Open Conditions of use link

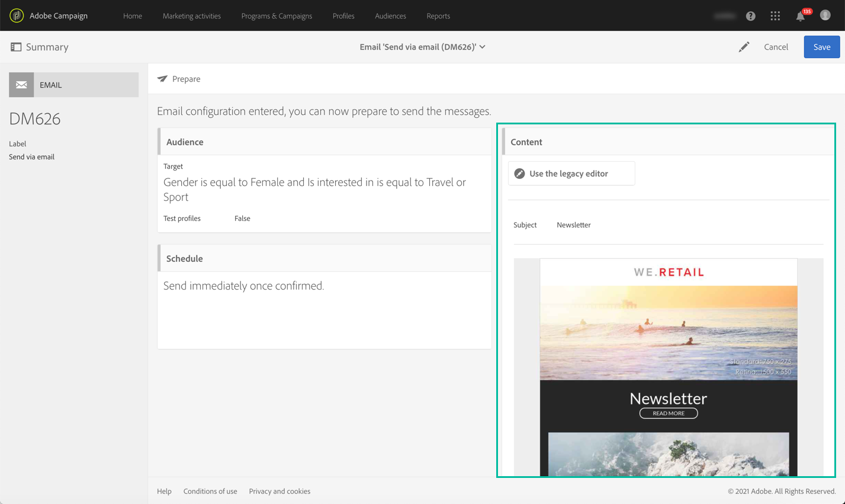coord(210,491)
